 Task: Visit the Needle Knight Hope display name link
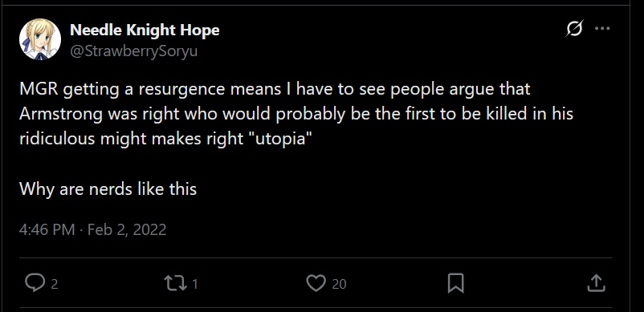(x=145, y=30)
